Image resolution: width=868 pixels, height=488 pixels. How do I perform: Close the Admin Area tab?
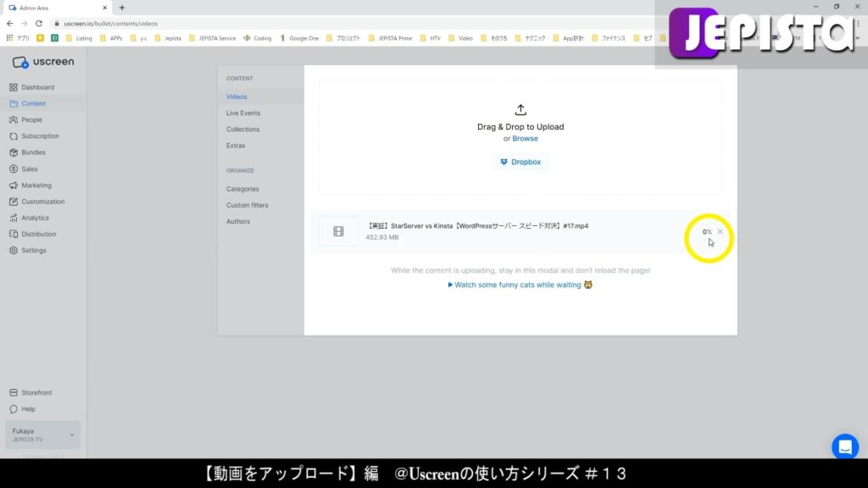click(x=104, y=8)
